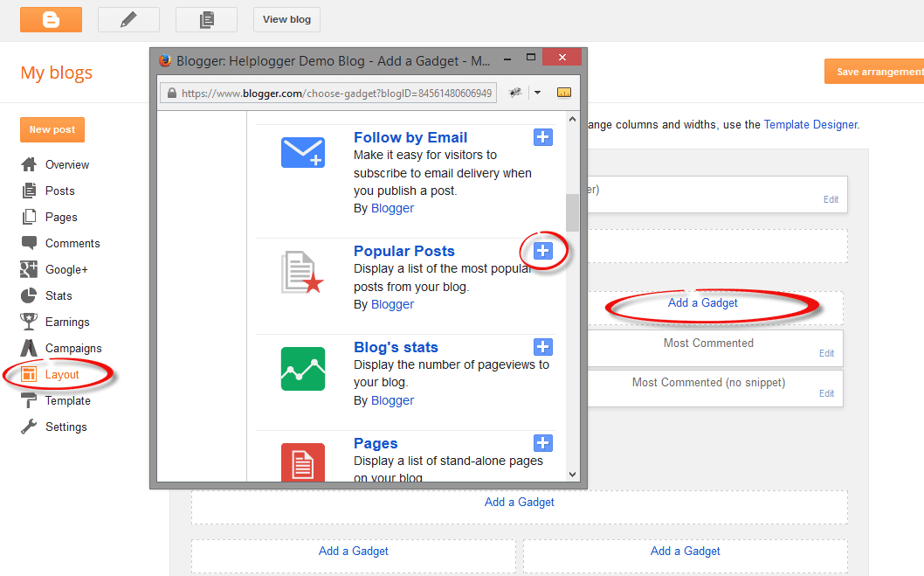Open Google+ in the sidebar
924x576 pixels.
point(66,269)
